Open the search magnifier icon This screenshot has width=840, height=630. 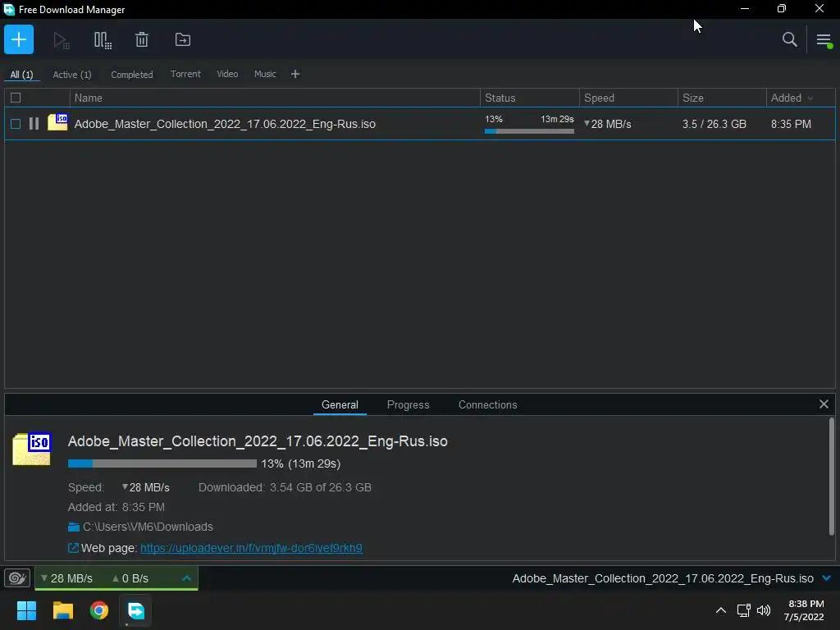(790, 39)
